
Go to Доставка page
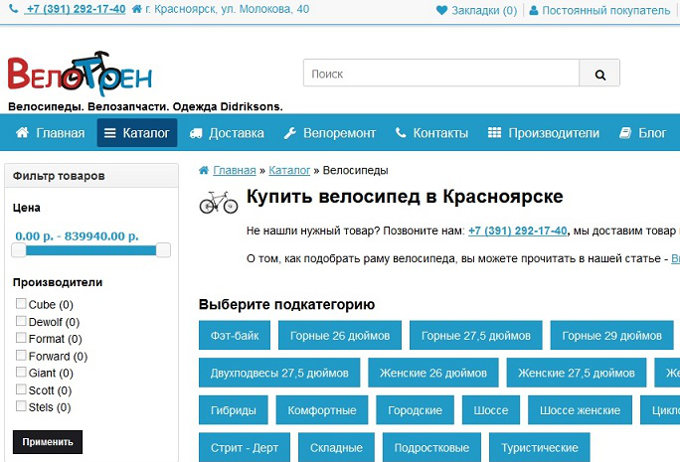pos(227,133)
